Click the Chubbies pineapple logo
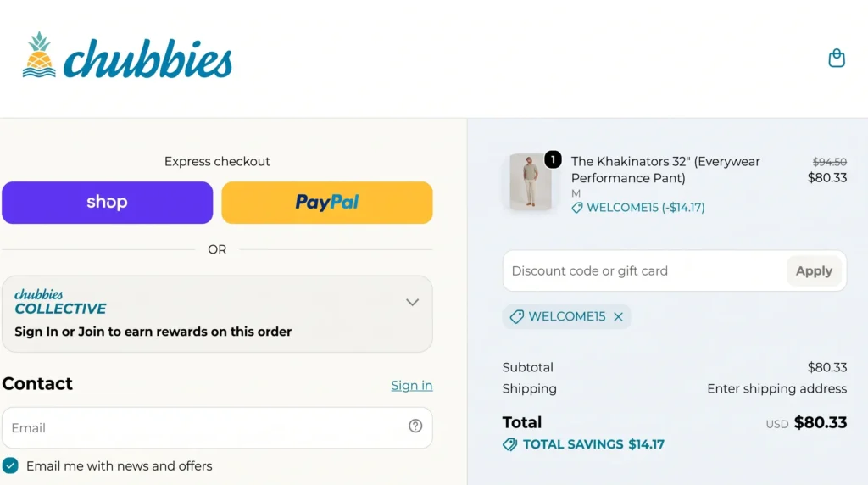The height and width of the screenshot is (485, 868). point(39,54)
